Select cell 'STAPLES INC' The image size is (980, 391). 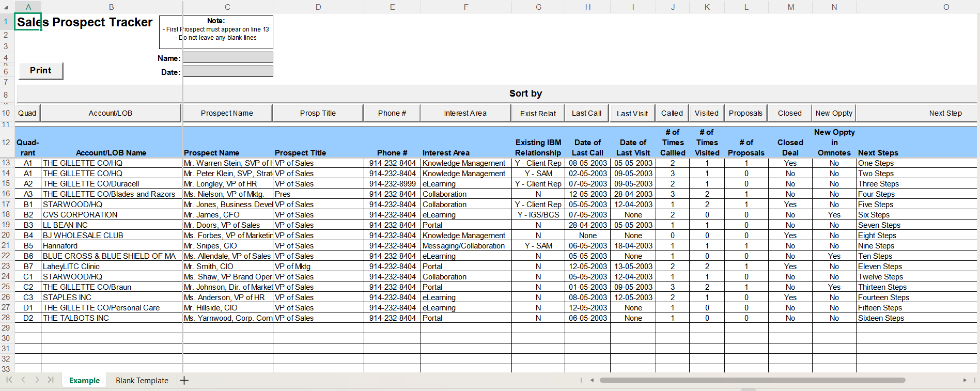pyautogui.click(x=112, y=298)
